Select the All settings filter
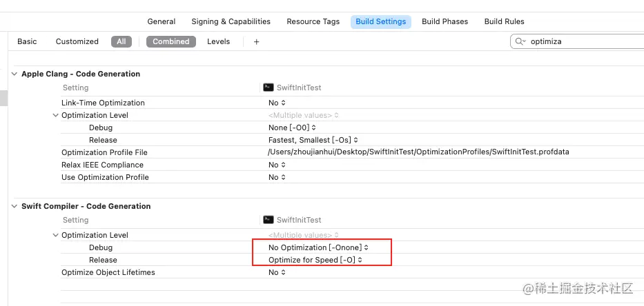Image resolution: width=644 pixels, height=306 pixels. tap(121, 41)
